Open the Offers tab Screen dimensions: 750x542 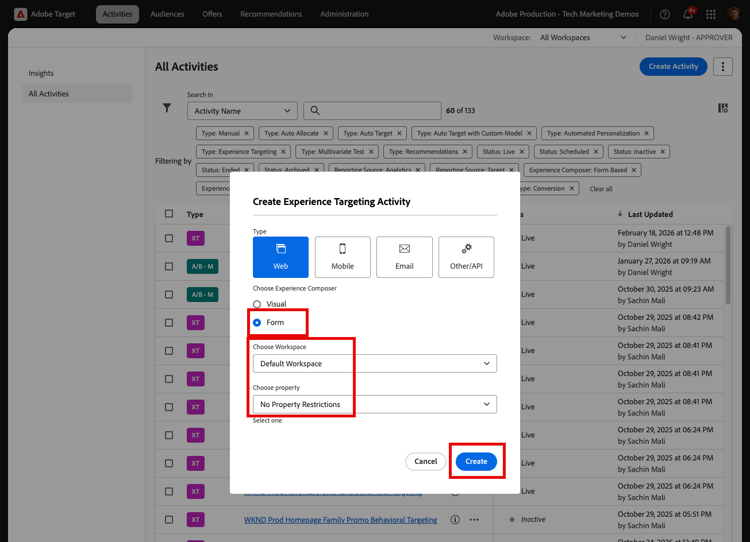(x=212, y=14)
